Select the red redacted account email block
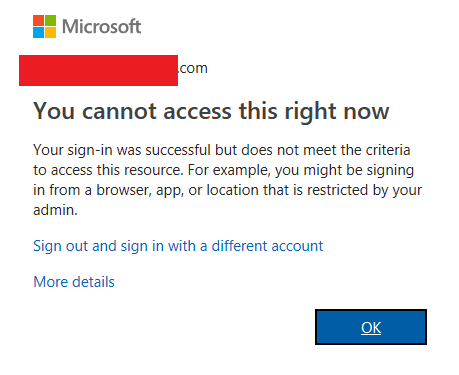The width and height of the screenshot is (459, 375). 98,70
